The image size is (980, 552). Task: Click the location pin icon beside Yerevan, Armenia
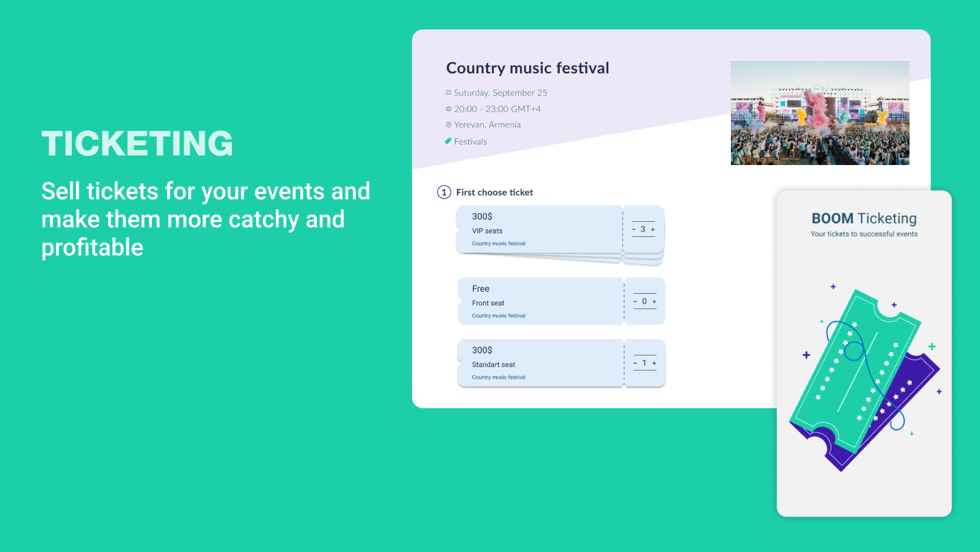coord(449,125)
